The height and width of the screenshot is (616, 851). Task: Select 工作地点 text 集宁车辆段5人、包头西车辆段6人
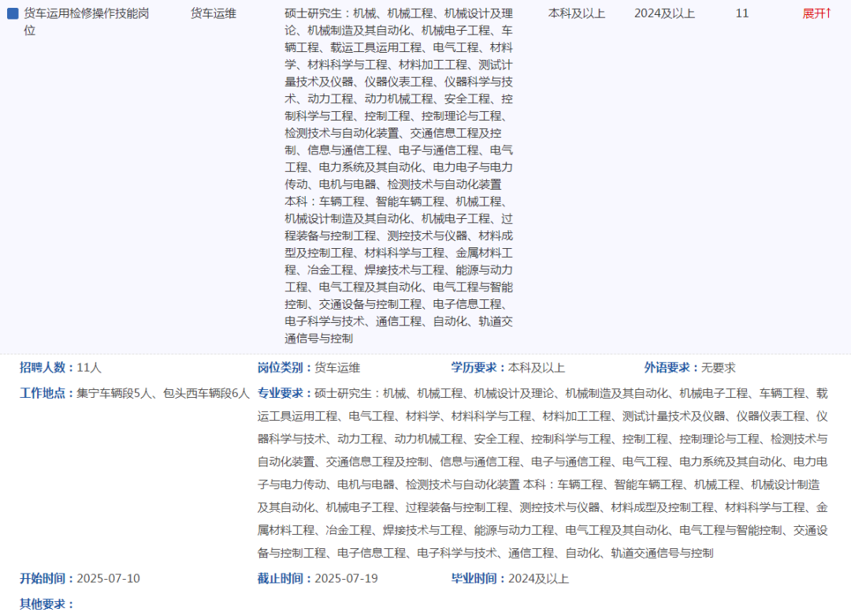[163, 393]
